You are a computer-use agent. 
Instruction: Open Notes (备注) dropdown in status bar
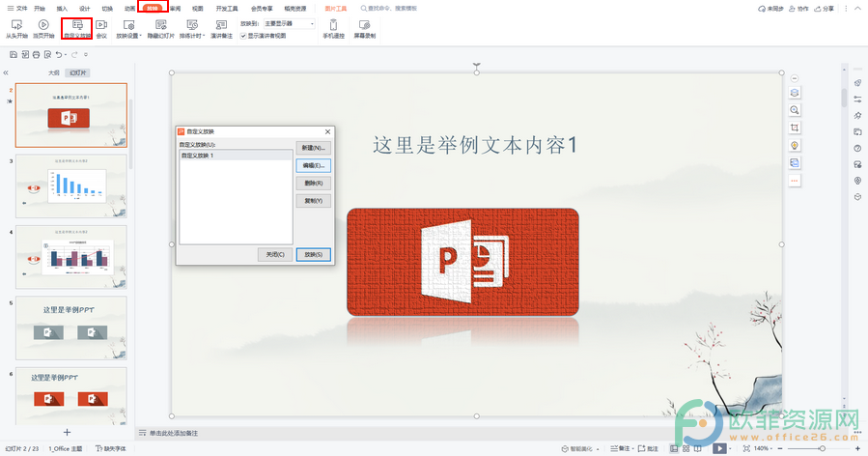tap(621, 448)
